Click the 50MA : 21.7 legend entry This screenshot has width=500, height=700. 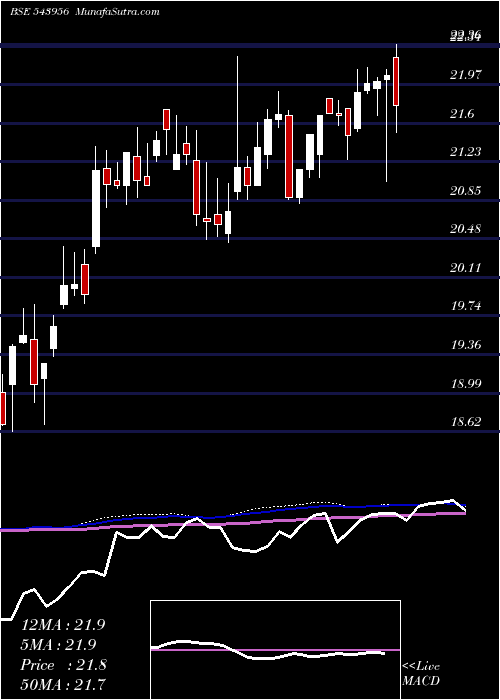point(64,684)
